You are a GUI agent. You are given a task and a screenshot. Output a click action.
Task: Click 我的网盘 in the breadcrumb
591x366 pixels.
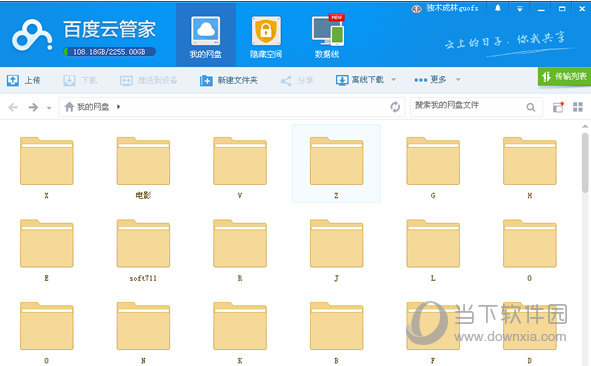pyautogui.click(x=93, y=107)
